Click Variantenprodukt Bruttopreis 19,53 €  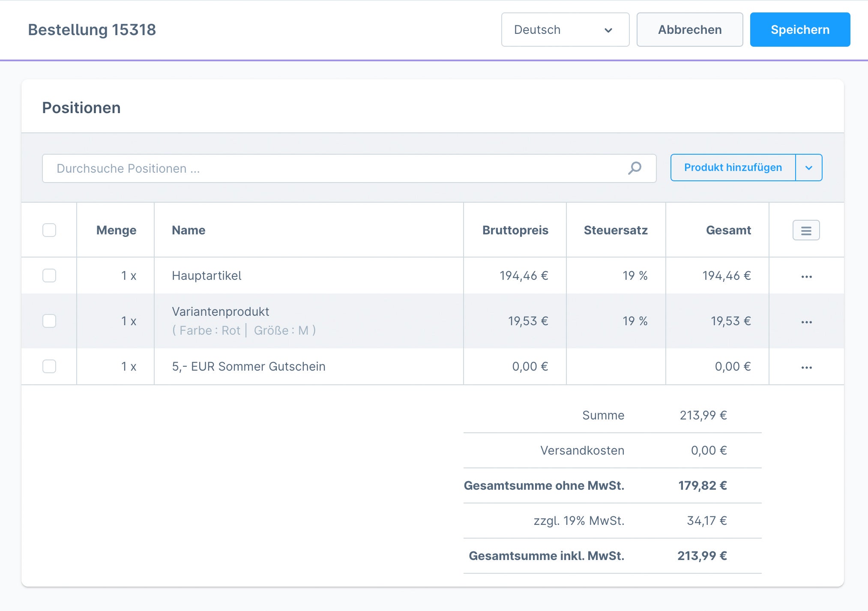(528, 321)
